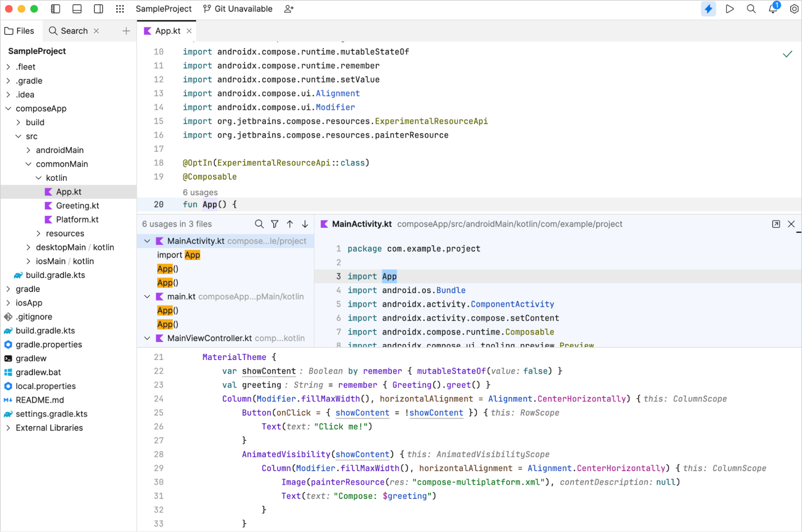
Task: Add a new tool tab with plus
Action: (x=126, y=31)
